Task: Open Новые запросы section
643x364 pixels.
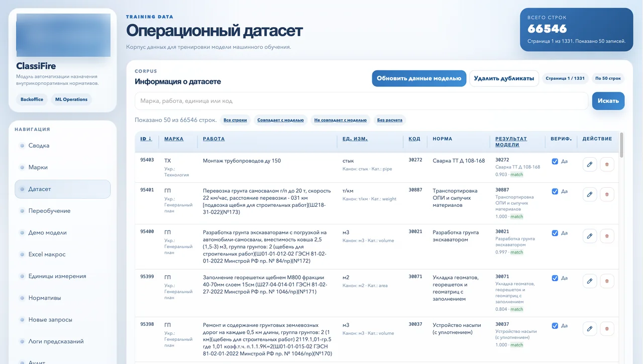Action: click(62, 320)
